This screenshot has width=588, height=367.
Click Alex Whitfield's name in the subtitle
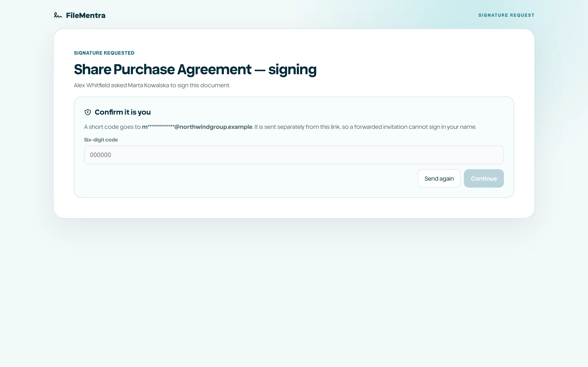(x=92, y=85)
